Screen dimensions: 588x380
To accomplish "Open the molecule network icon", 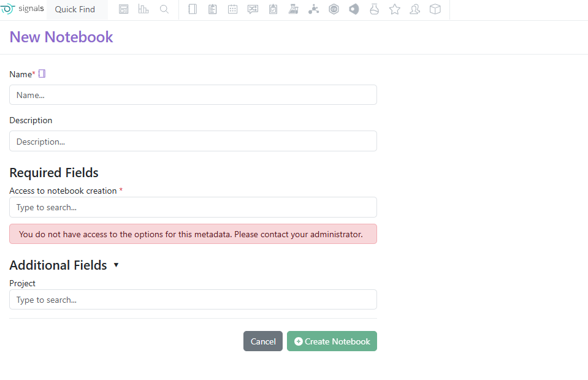I will pyautogui.click(x=313, y=9).
